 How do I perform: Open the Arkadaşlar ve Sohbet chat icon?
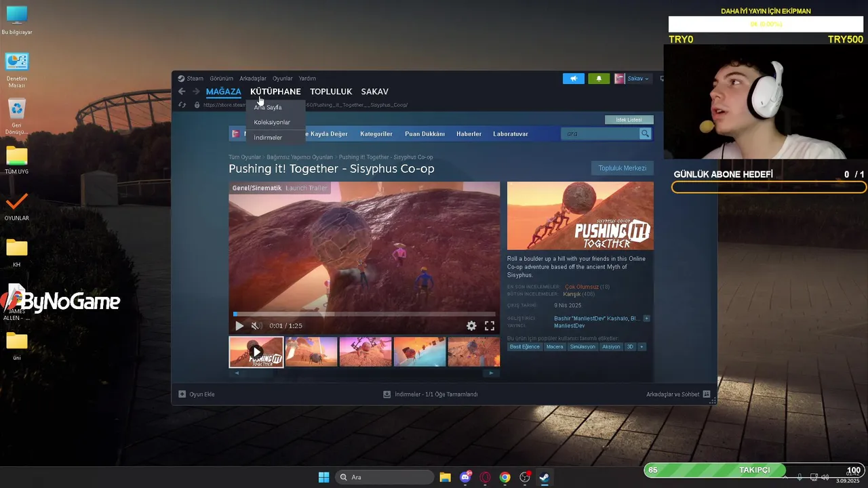[707, 394]
